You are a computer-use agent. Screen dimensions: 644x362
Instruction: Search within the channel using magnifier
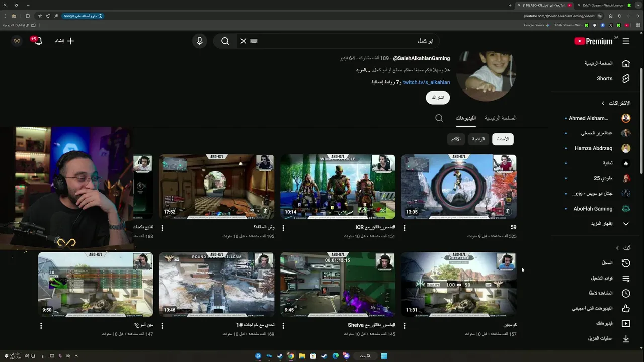pos(439,118)
